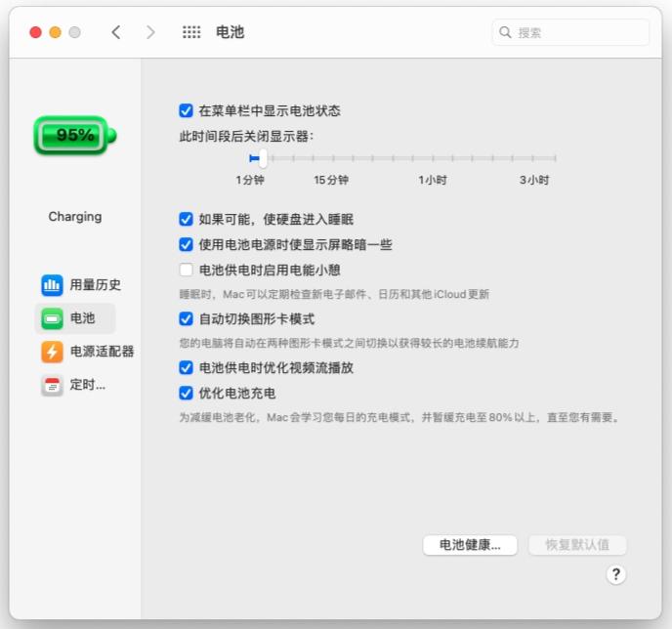Select the 电池 sidebar item
This screenshot has width=672, height=629.
pyautogui.click(x=75, y=318)
